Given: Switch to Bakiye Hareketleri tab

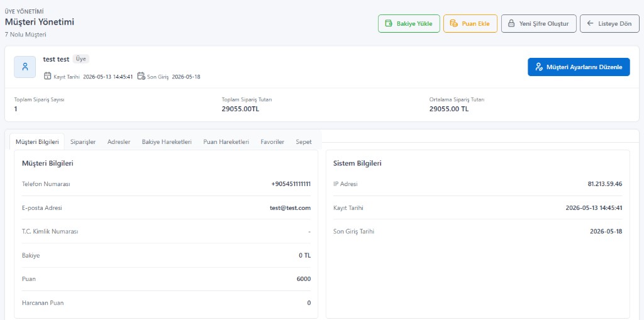Looking at the screenshot, I should 167,141.
